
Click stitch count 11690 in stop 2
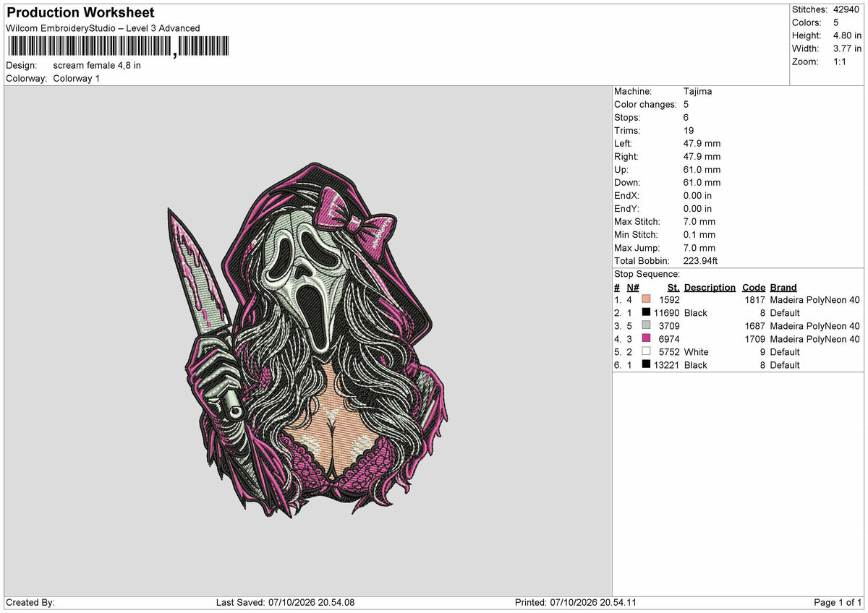(x=666, y=313)
